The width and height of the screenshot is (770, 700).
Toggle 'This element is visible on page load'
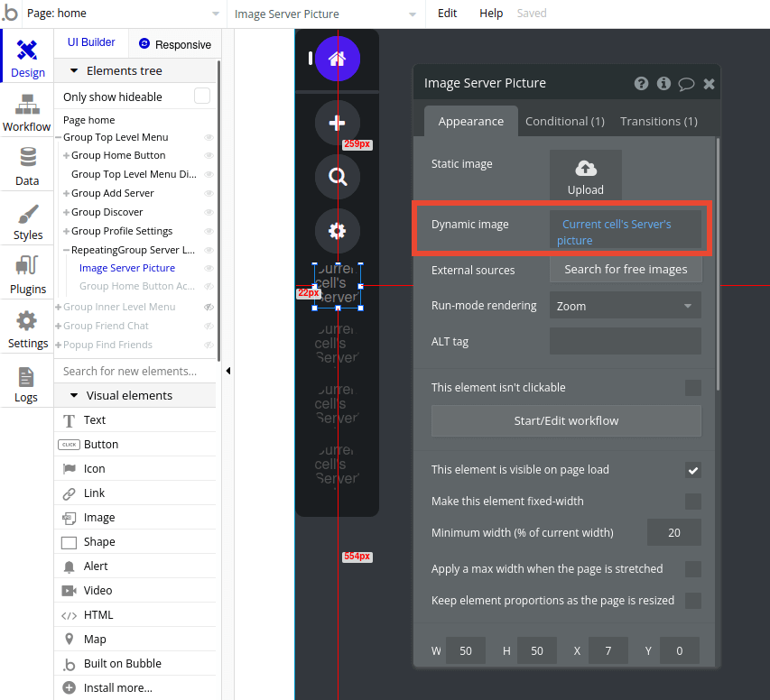point(692,469)
